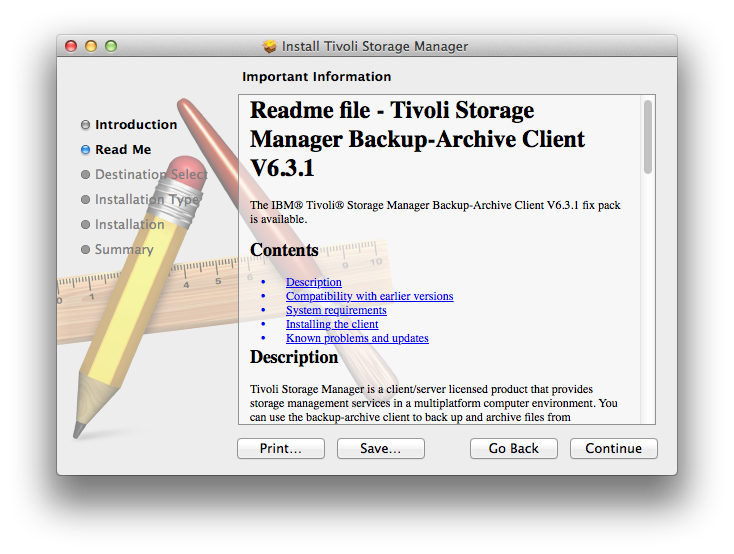Click the Installation Type step bullet

click(85, 199)
